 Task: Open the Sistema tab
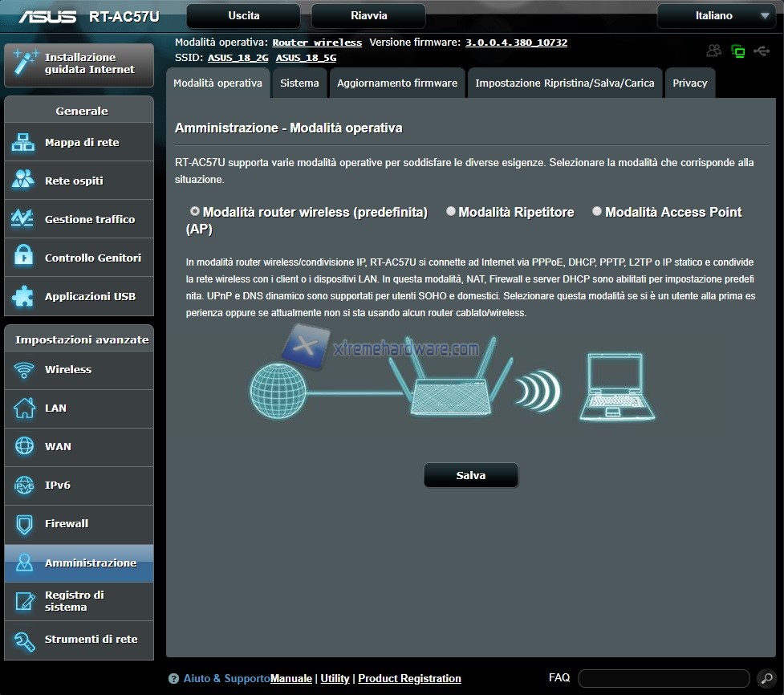coord(299,83)
